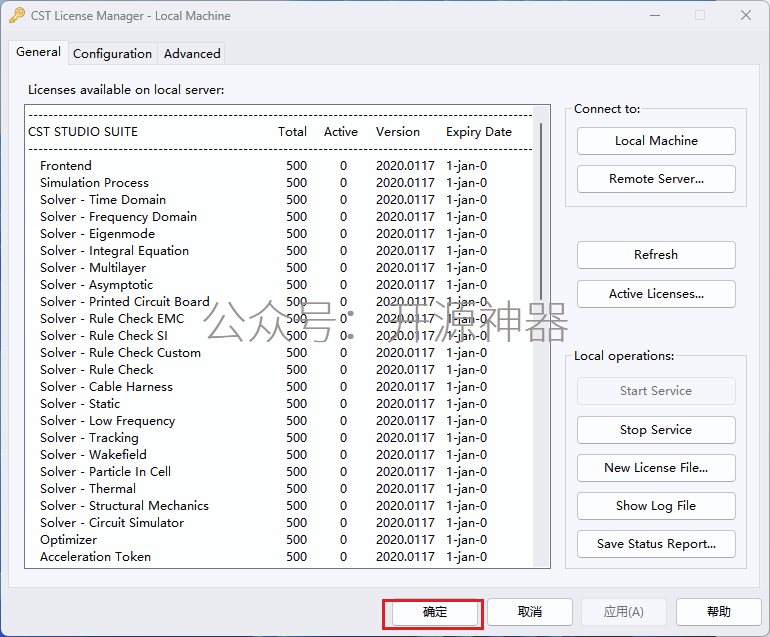
Task: Click Solver - Time Domain entry
Action: click(x=264, y=200)
